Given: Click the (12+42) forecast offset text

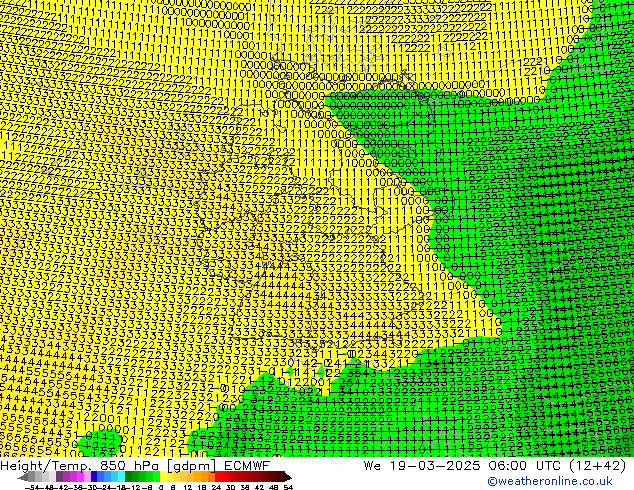Looking at the screenshot, I should pyautogui.click(x=598, y=466).
